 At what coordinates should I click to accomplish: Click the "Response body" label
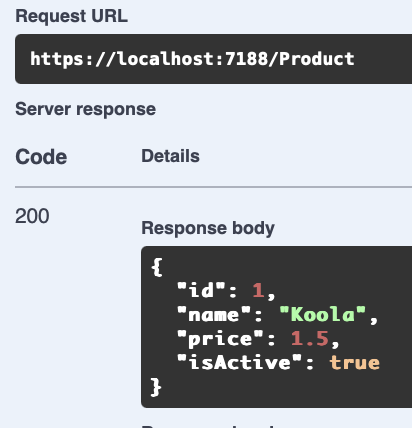208,228
